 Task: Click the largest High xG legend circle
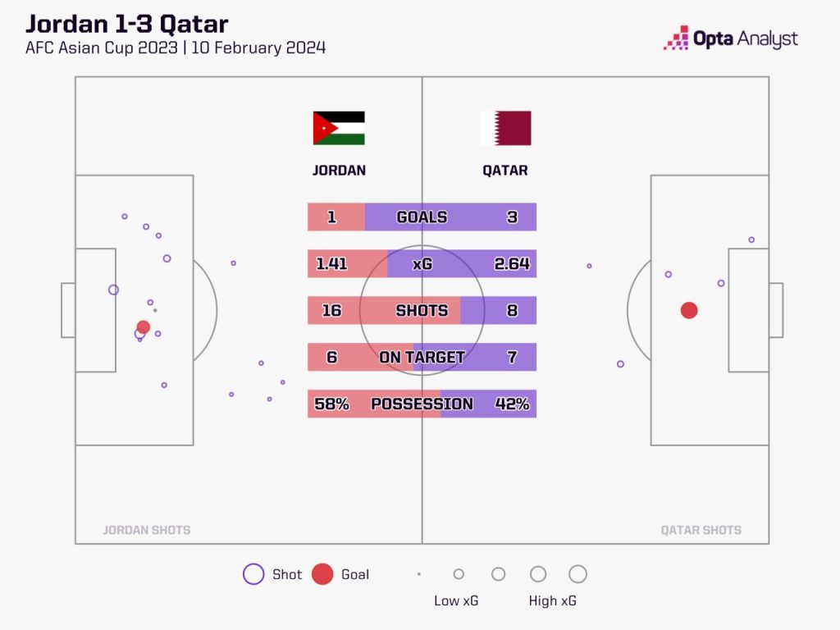click(x=577, y=573)
